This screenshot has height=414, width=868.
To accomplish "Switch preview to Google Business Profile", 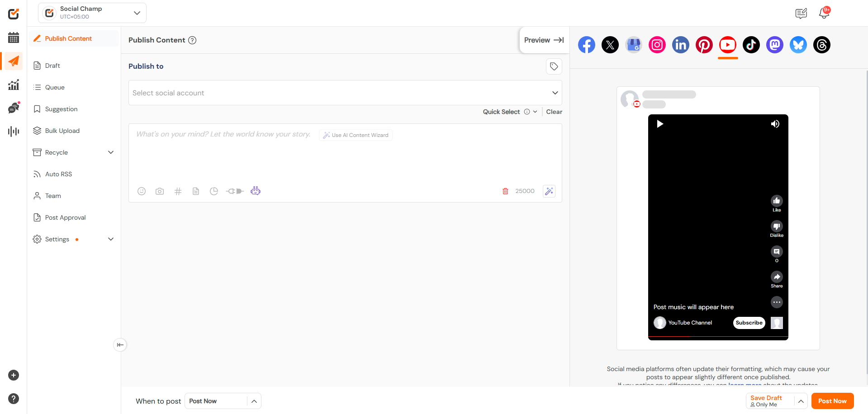I will tap(634, 45).
